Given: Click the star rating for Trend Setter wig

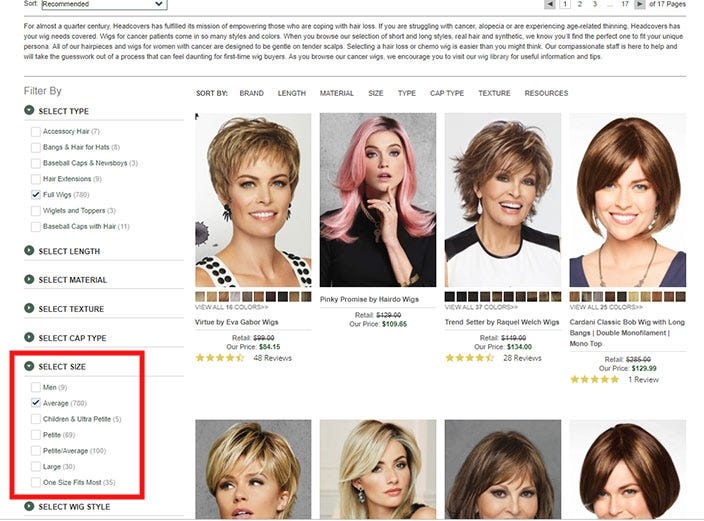Looking at the screenshot, I should 469,358.
